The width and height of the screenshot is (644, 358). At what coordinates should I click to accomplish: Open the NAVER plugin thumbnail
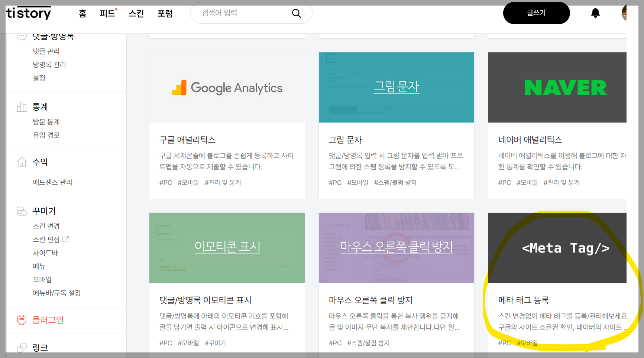click(x=557, y=88)
